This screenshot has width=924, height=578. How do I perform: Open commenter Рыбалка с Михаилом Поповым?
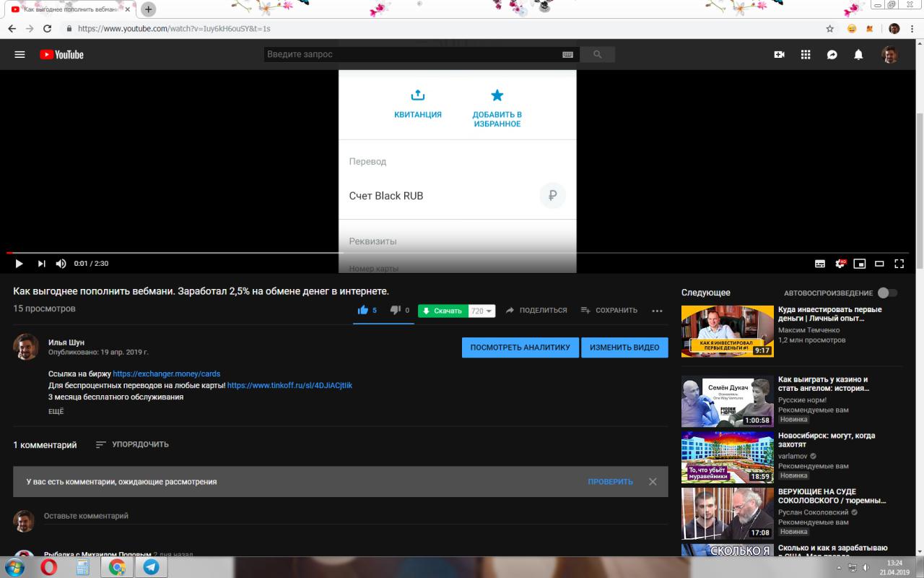point(97,554)
